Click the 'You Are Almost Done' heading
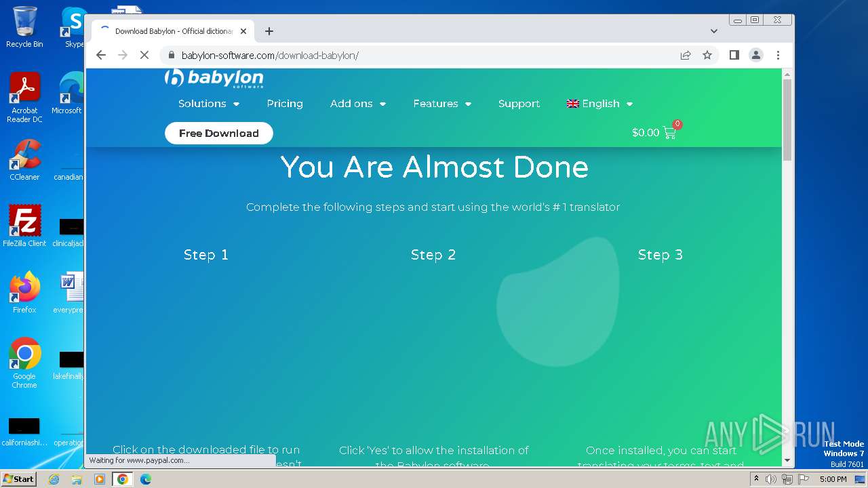The width and height of the screenshot is (868, 488). (434, 167)
